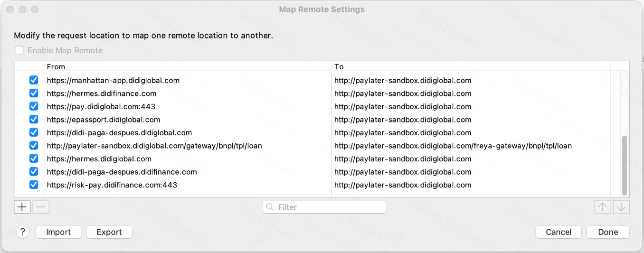Click the move down arrow icon
This screenshot has height=253, width=644.
pyautogui.click(x=621, y=207)
